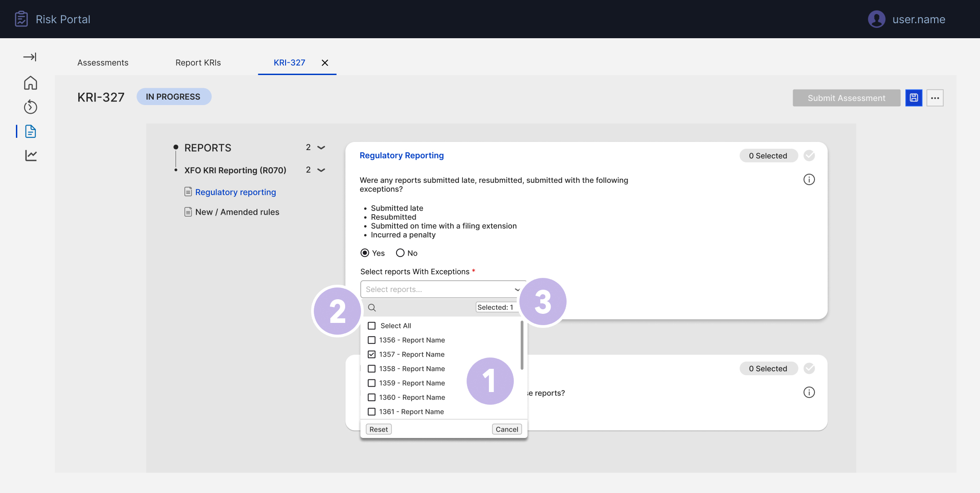Select the Yes radio button
The height and width of the screenshot is (493, 980).
click(x=365, y=253)
